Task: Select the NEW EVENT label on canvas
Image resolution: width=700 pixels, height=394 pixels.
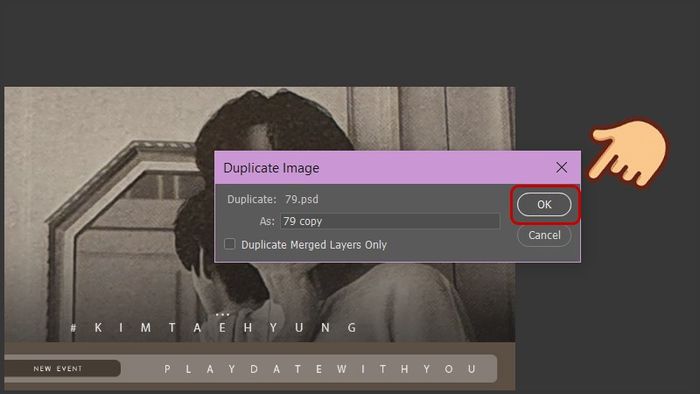Action: pos(58,369)
